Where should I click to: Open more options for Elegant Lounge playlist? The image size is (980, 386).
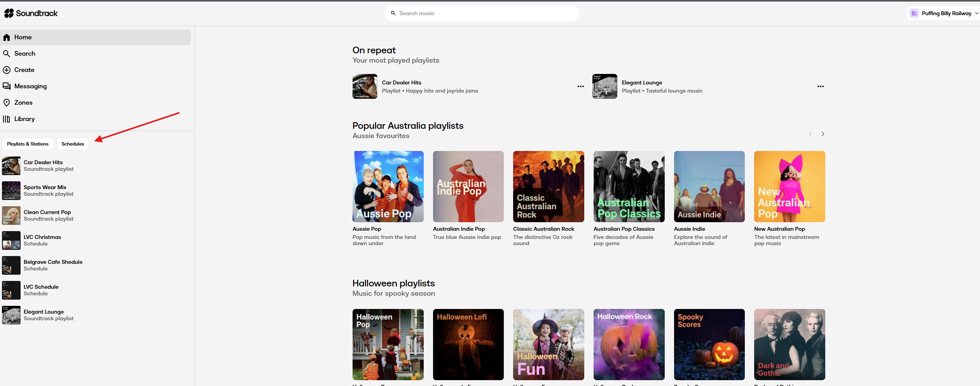tap(820, 86)
